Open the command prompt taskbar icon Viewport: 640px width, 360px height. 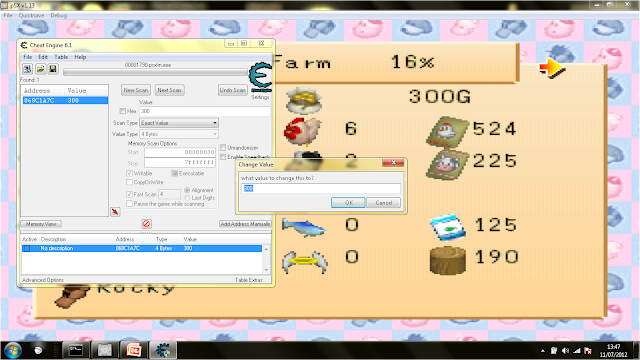coord(76,351)
